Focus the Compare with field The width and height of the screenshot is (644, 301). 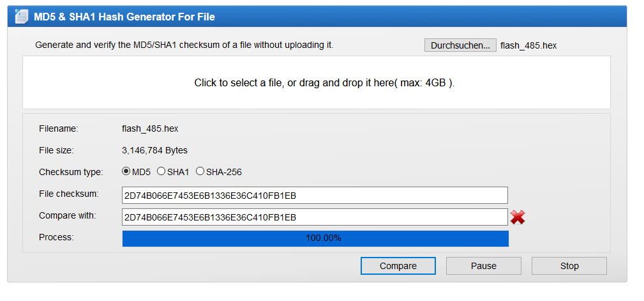[315, 217]
